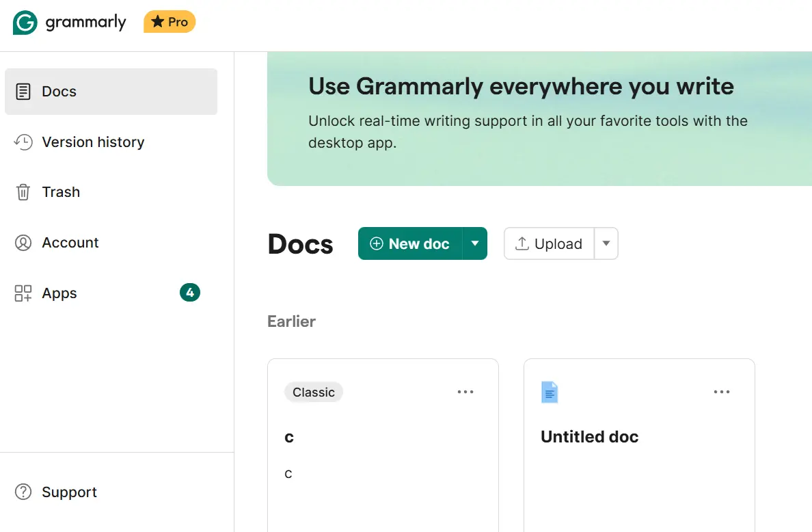Click the Trash bin icon
Viewport: 812px width, 532px height.
[23, 192]
